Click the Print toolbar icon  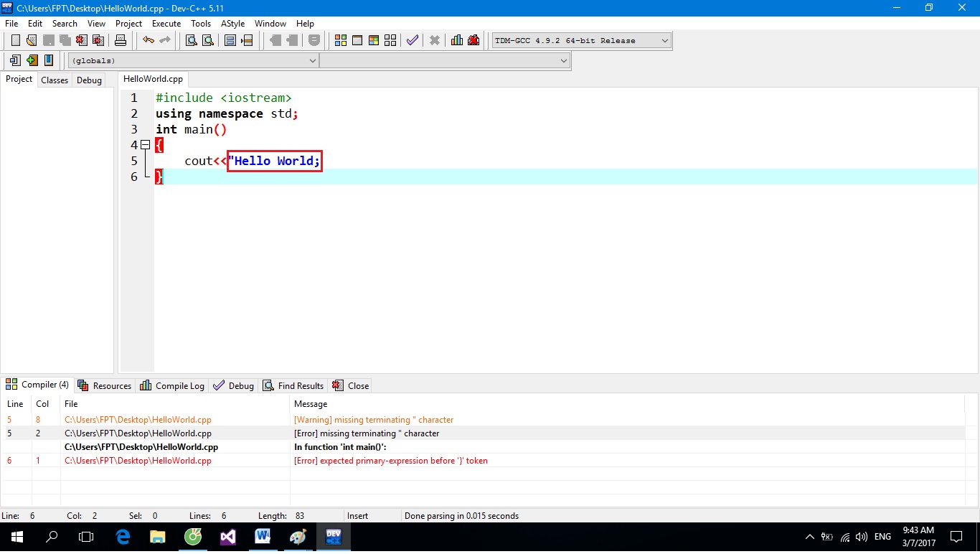click(x=121, y=40)
